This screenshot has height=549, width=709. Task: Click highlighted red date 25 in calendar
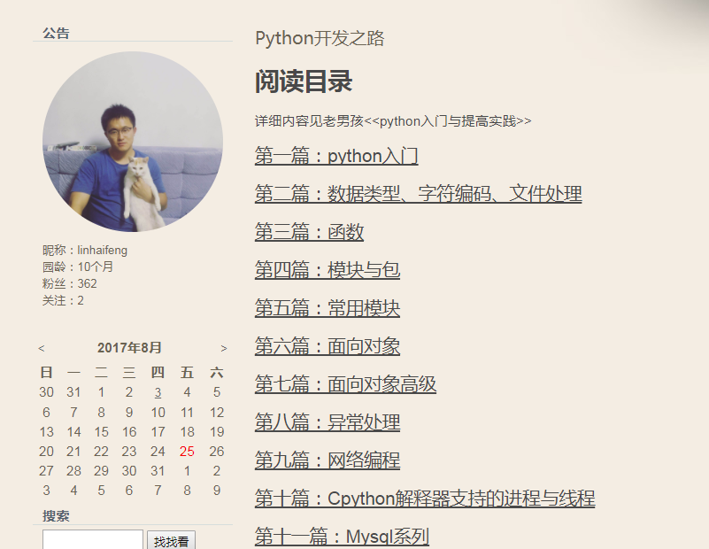pyautogui.click(x=187, y=451)
